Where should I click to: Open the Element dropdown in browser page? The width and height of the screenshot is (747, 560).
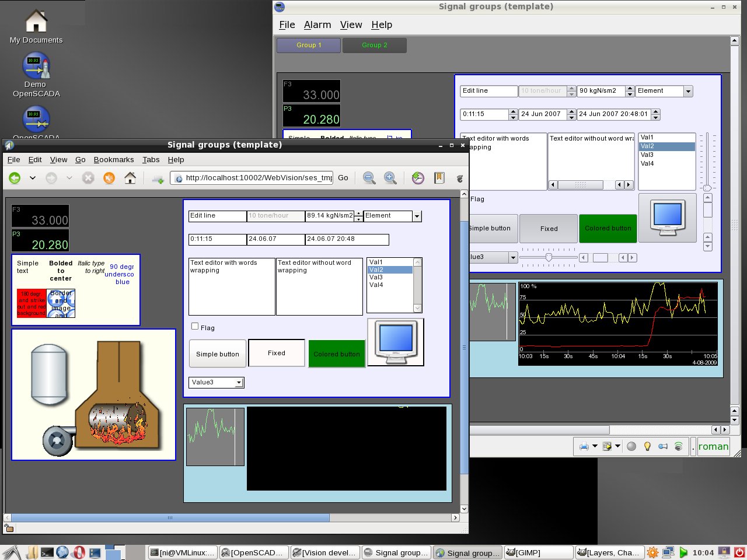417,216
